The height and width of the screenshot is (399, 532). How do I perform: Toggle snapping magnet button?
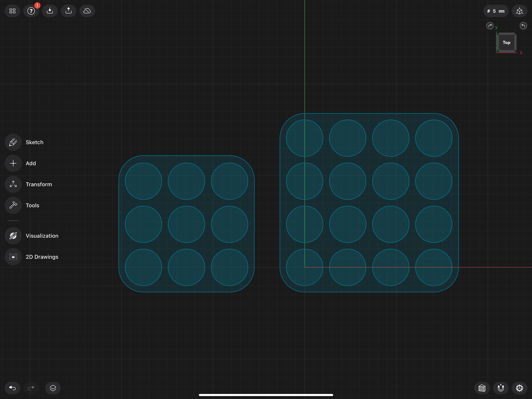coord(501,388)
